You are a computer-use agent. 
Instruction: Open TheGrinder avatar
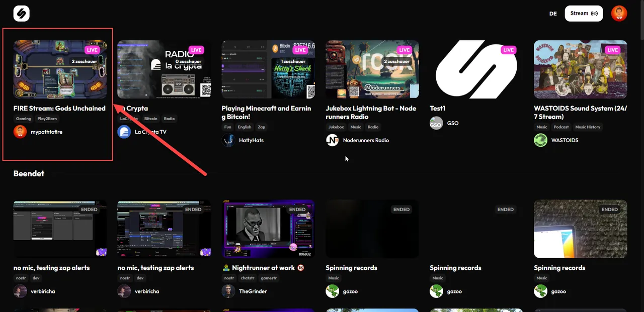click(x=228, y=291)
